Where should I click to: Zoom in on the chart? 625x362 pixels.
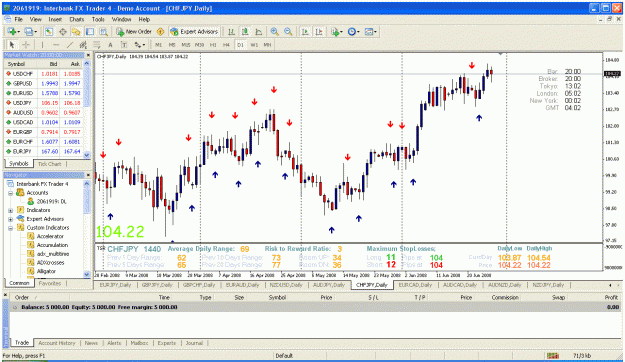pos(275,31)
